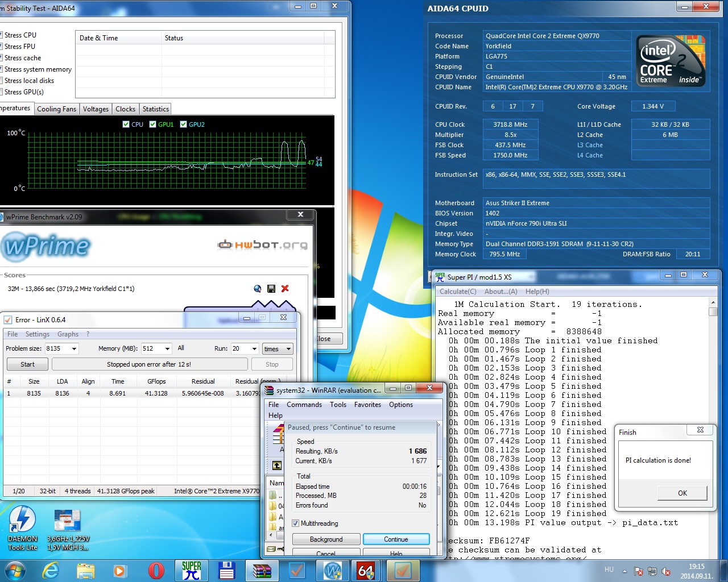This screenshot has height=582, width=728.
Task: Switch to the Voltages tab
Action: click(x=96, y=109)
